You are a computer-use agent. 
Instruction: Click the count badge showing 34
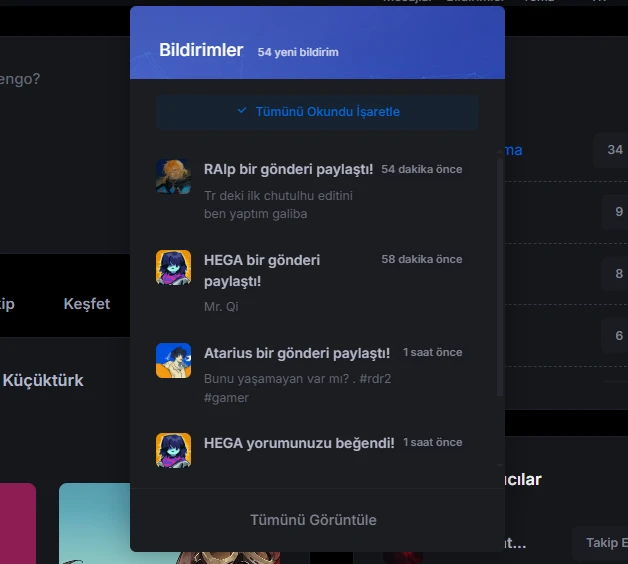[x=614, y=150]
